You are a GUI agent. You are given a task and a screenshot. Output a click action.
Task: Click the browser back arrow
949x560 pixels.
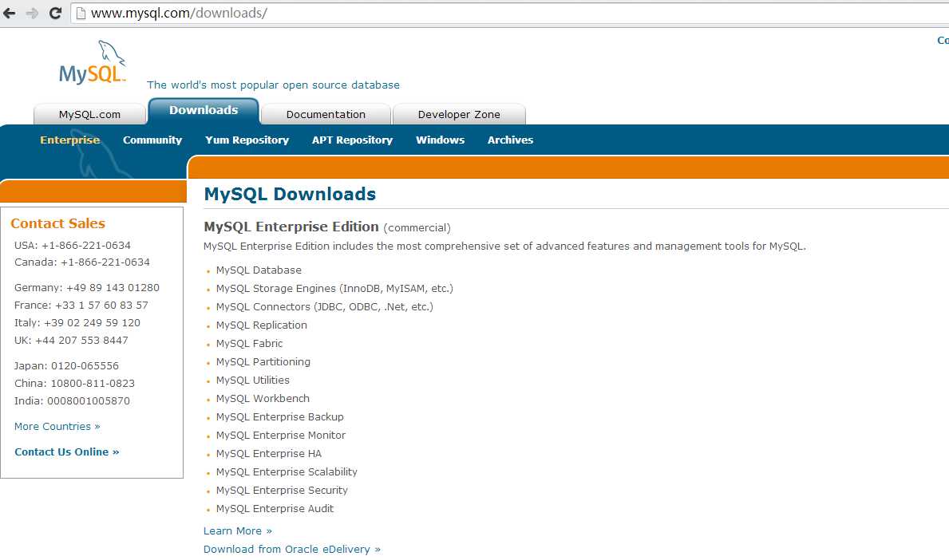10,13
